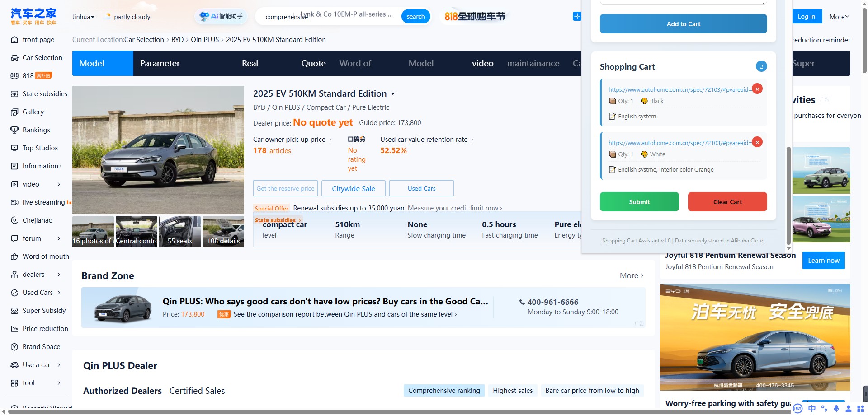
Task: Expand the dealers submenu arrow
Action: [x=59, y=275]
